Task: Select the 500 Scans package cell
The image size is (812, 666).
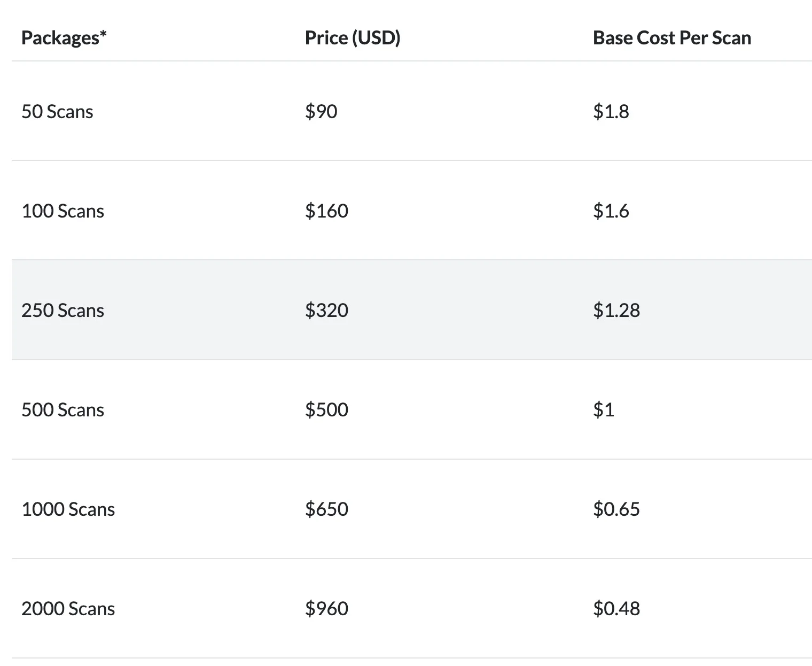Action: click(63, 410)
